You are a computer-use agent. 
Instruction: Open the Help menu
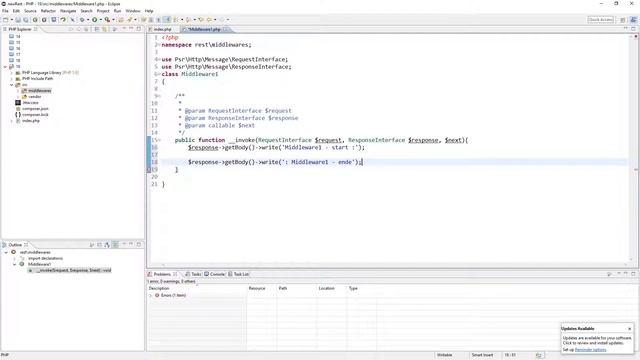tap(149, 11)
